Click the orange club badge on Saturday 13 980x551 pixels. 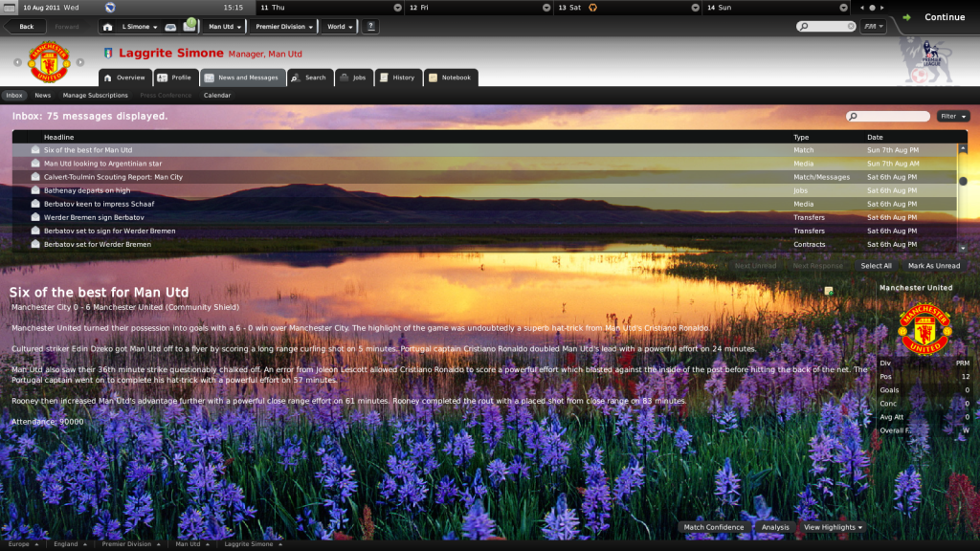coord(592,8)
